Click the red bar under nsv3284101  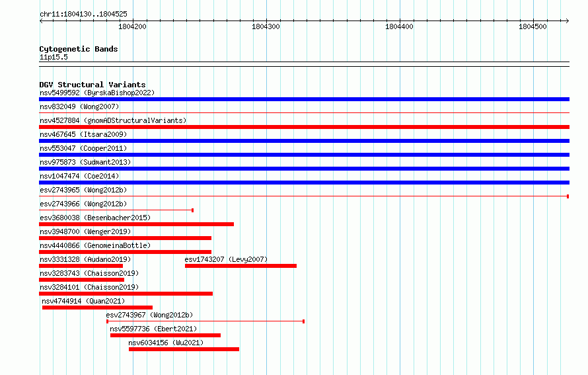(x=126, y=294)
